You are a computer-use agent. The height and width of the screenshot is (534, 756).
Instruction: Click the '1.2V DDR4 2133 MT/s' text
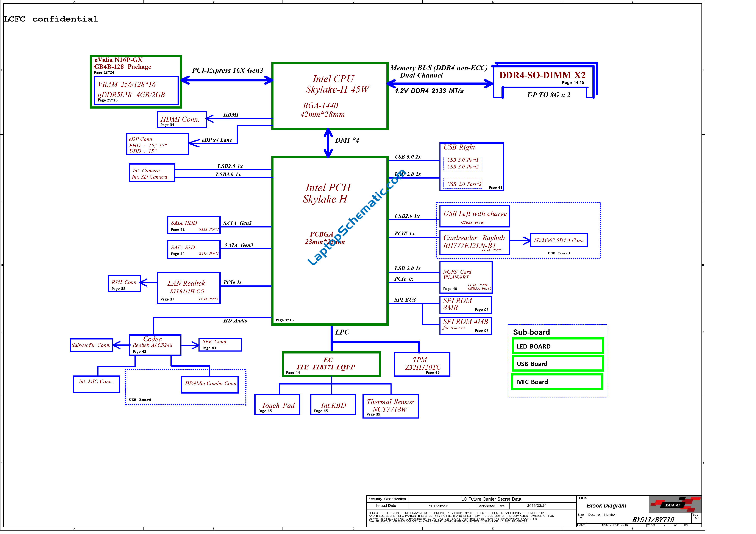coord(429,91)
